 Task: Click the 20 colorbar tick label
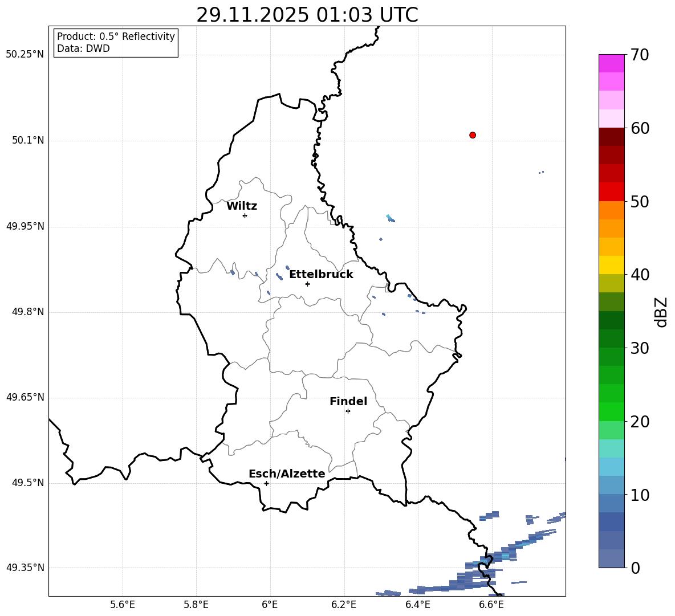(640, 422)
